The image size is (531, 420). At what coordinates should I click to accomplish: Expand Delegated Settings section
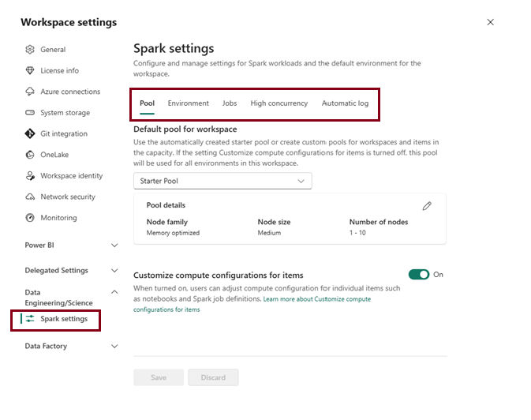coord(114,271)
